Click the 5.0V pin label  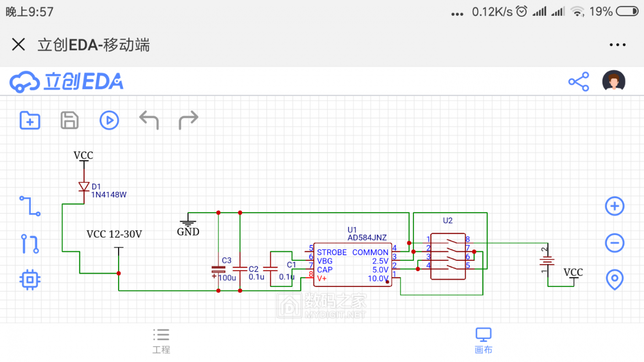pos(380,270)
